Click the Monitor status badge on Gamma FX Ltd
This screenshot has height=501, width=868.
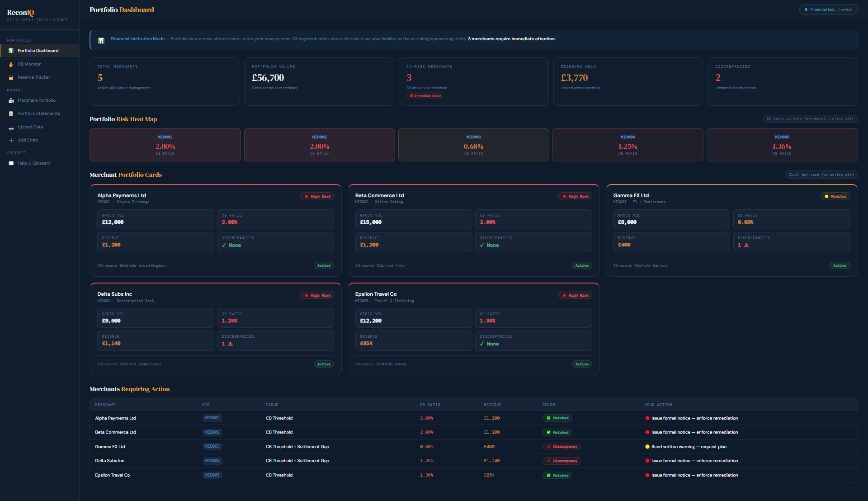(835, 196)
